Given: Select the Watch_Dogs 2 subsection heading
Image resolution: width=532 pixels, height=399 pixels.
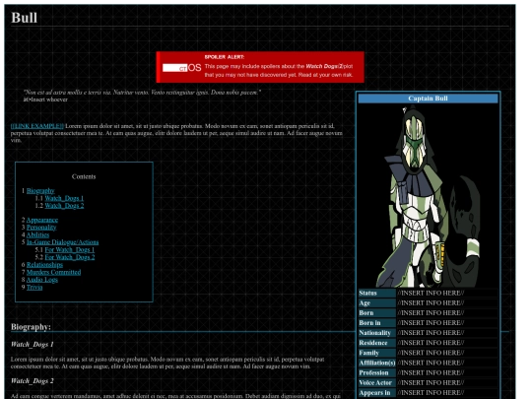Looking at the screenshot, I should (33, 381).
